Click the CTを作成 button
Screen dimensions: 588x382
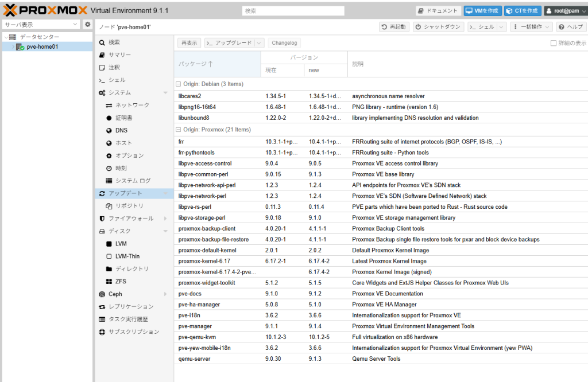522,10
